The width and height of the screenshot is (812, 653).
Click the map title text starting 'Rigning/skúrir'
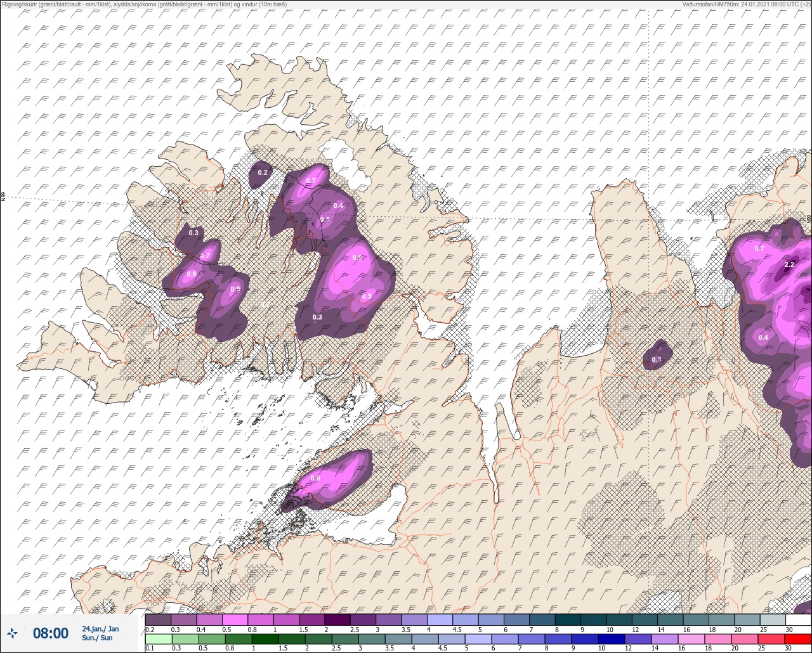[x=144, y=4]
